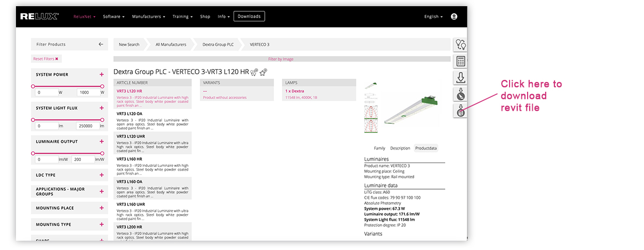Open the calculator tool icon
Screen dimensions: 644x250
coord(460,61)
